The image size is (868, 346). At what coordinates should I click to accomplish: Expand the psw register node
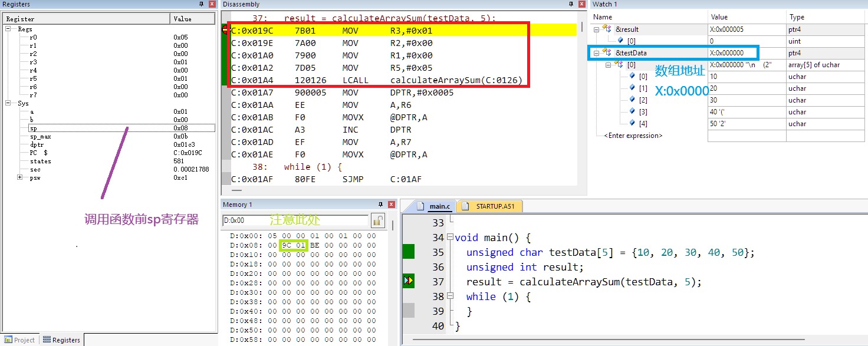click(x=20, y=177)
